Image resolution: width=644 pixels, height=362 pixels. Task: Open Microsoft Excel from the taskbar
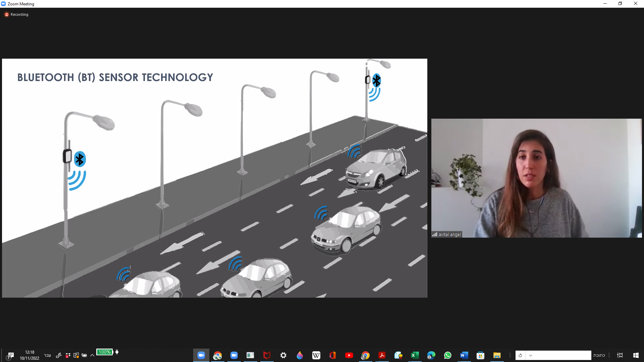tap(415, 355)
